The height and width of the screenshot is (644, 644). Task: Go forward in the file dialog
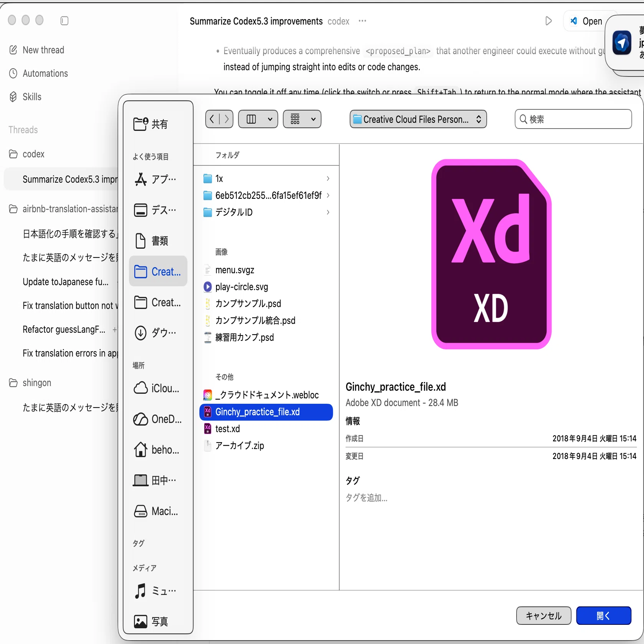pyautogui.click(x=226, y=119)
